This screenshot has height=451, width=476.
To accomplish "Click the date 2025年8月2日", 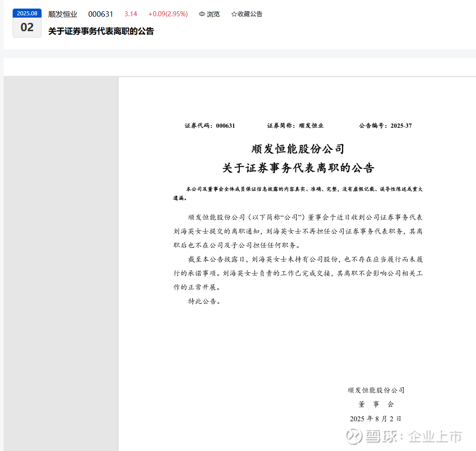I will (376, 419).
